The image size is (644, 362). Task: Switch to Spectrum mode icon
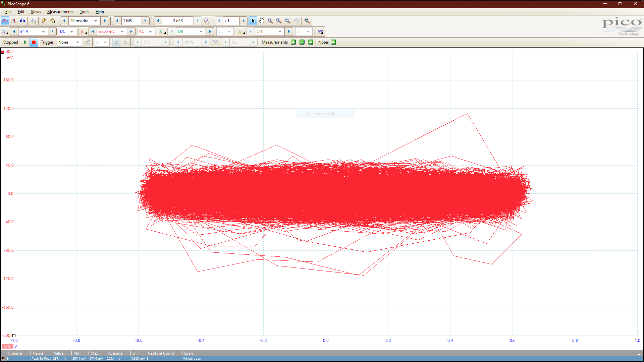[x=22, y=21]
